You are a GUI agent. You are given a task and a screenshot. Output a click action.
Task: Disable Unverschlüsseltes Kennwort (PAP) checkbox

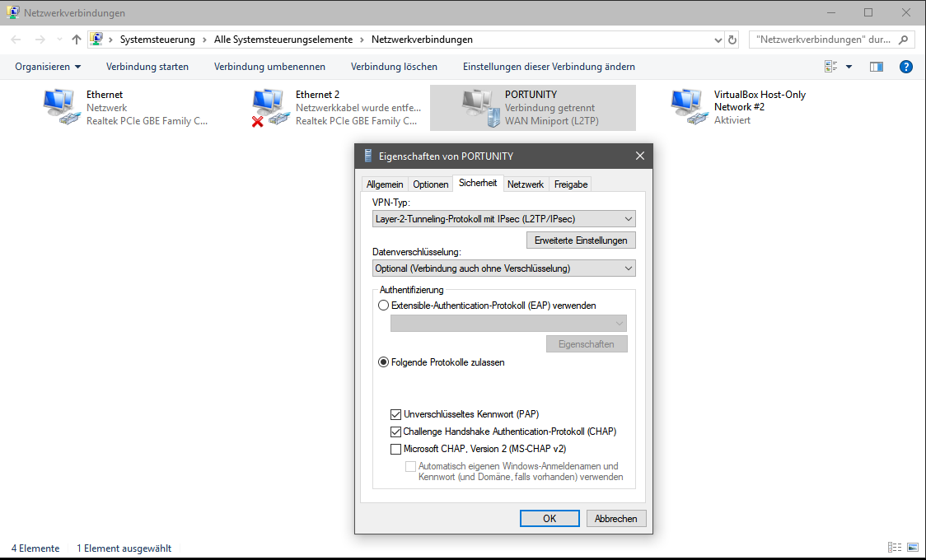point(396,414)
